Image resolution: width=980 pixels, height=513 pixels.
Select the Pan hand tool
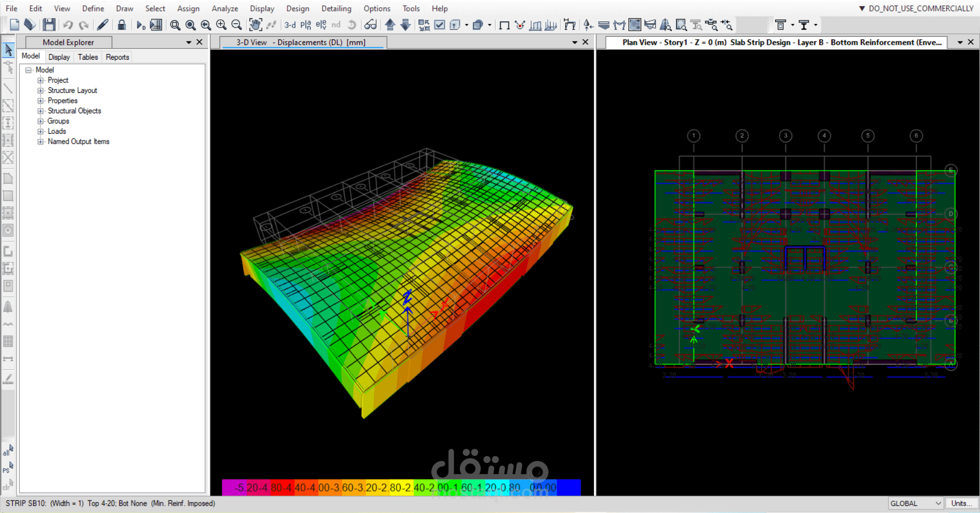point(255,25)
